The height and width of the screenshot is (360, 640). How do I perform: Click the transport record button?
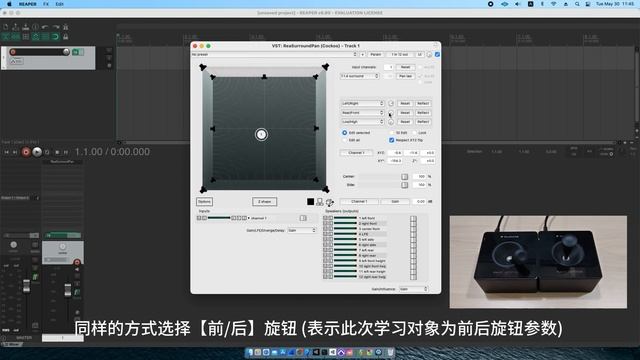coord(26,152)
